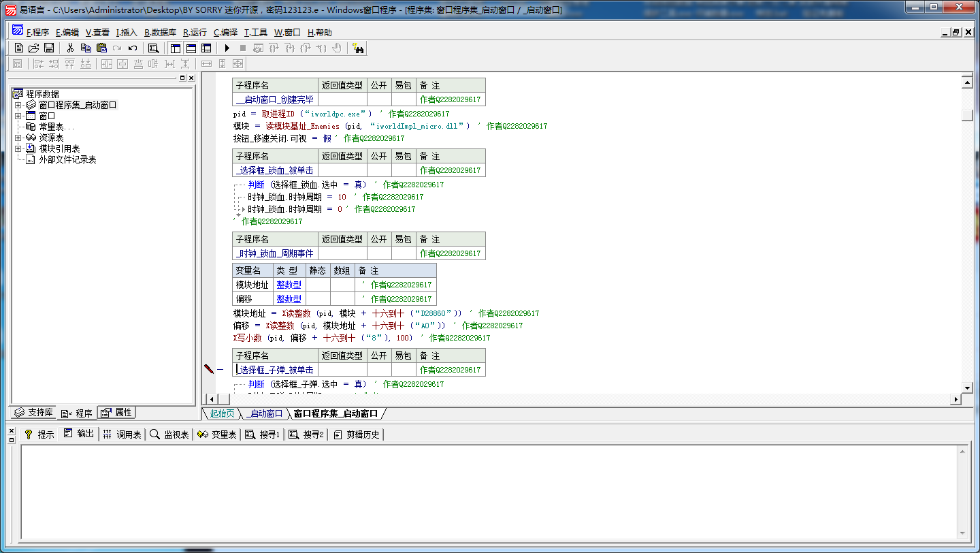Save the program with the floppy disk icon
The height and width of the screenshot is (553, 980).
point(49,48)
